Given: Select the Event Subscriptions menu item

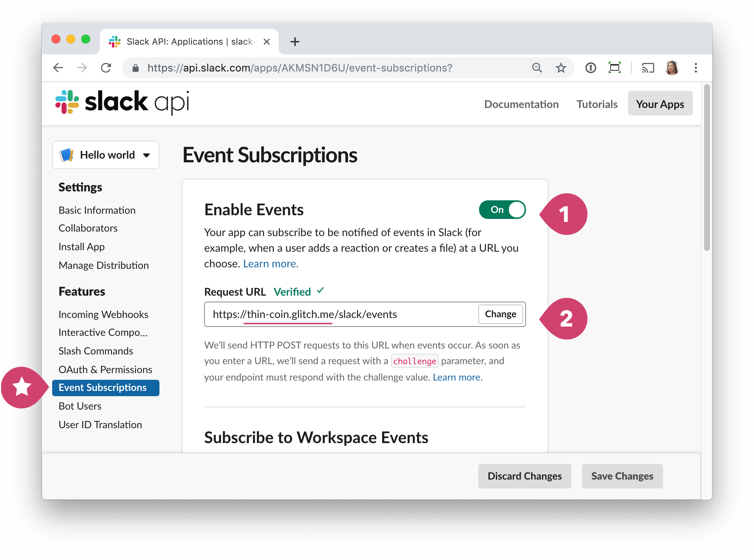Looking at the screenshot, I should coord(103,387).
